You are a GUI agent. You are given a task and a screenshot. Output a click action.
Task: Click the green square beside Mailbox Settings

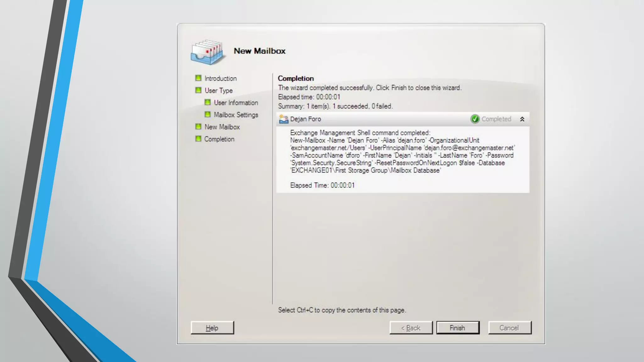point(208,114)
